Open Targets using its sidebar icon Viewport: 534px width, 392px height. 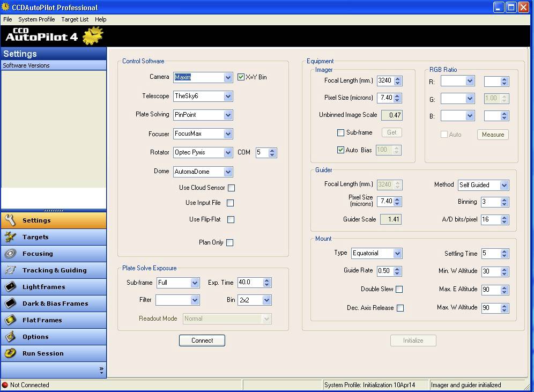click(11, 237)
